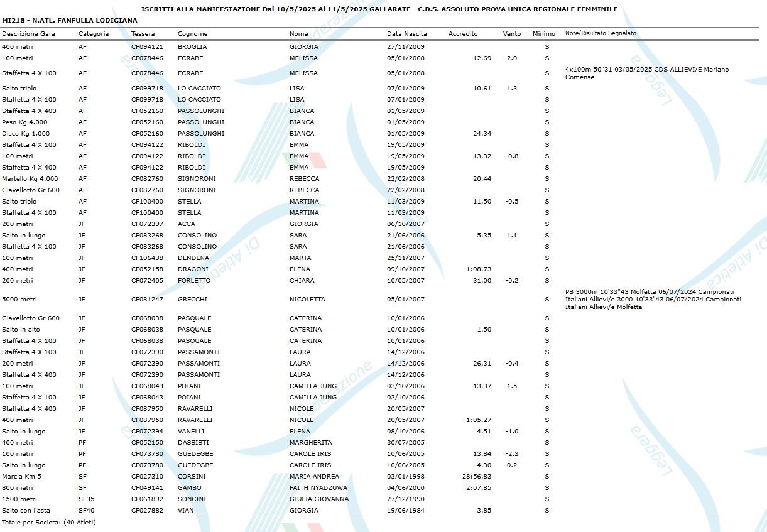Click the accredited time '12.69'
The width and height of the screenshot is (767, 532).
tap(482, 58)
